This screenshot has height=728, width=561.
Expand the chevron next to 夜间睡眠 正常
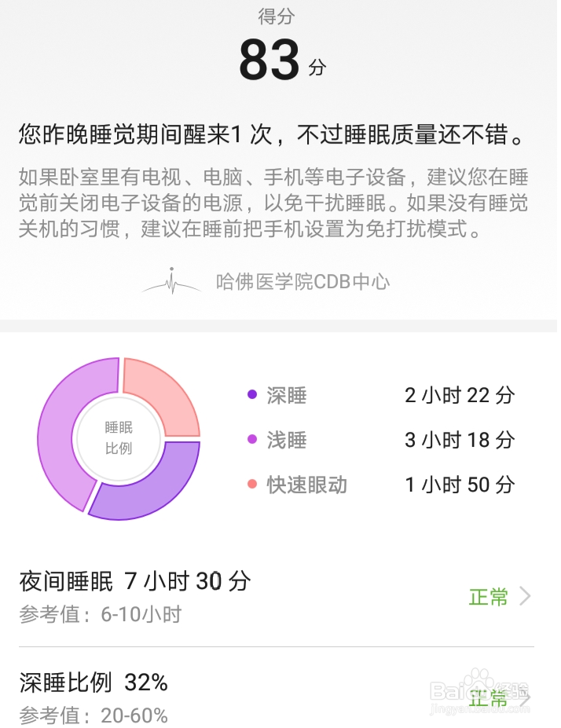pos(525,596)
